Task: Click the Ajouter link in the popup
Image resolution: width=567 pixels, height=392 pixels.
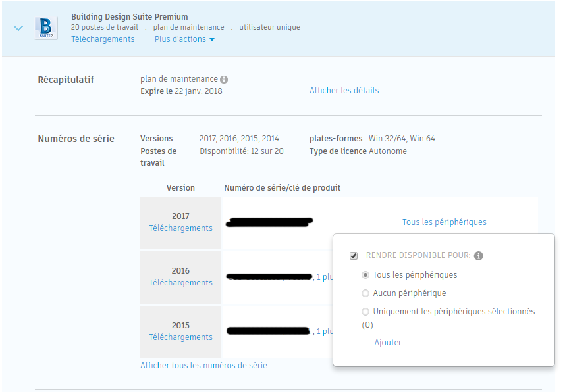Action: click(387, 342)
